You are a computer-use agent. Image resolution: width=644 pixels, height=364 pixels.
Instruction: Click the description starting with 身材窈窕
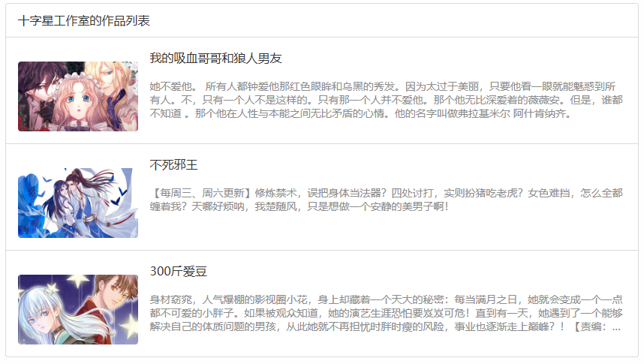click(x=386, y=313)
